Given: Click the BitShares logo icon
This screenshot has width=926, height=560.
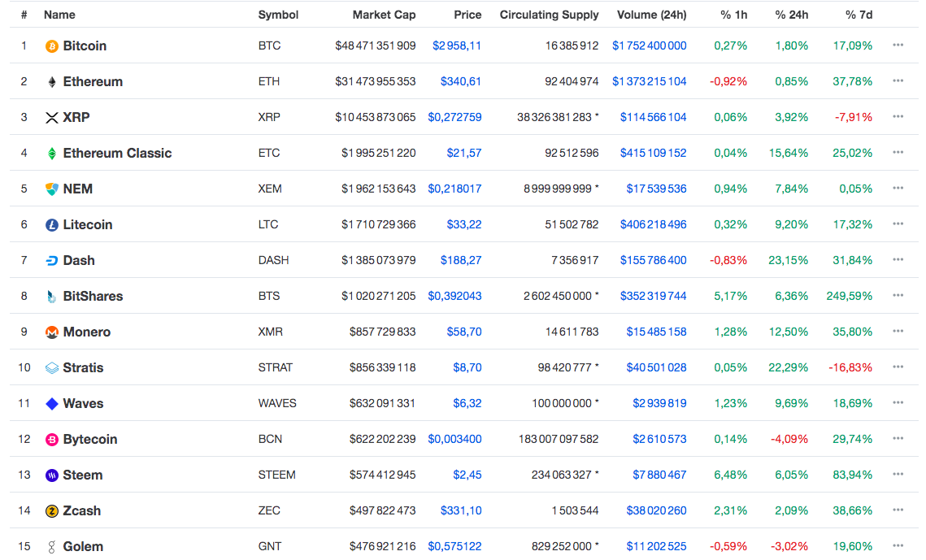Looking at the screenshot, I should pyautogui.click(x=52, y=296).
